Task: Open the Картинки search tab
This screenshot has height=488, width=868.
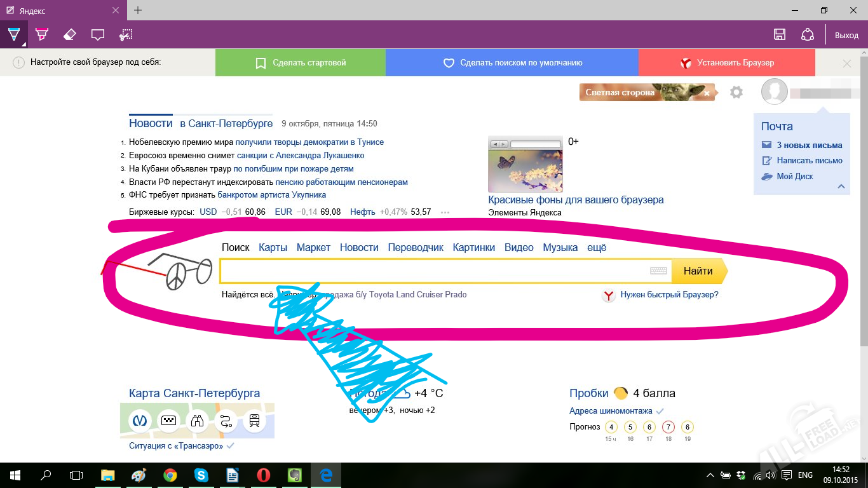Action: point(473,248)
